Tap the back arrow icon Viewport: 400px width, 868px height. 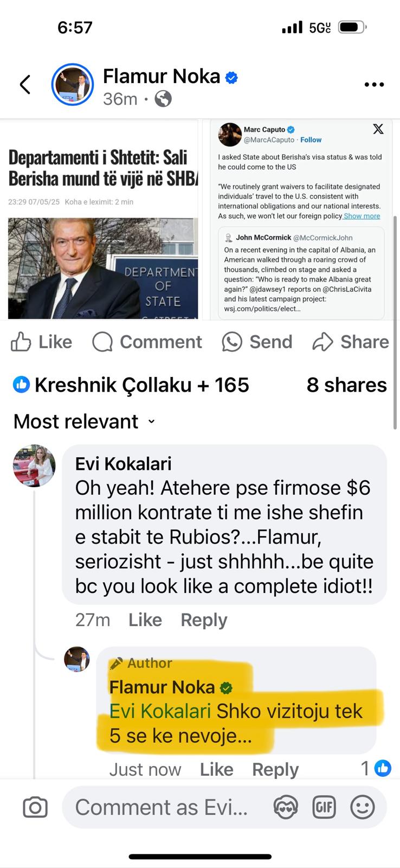coord(25,85)
